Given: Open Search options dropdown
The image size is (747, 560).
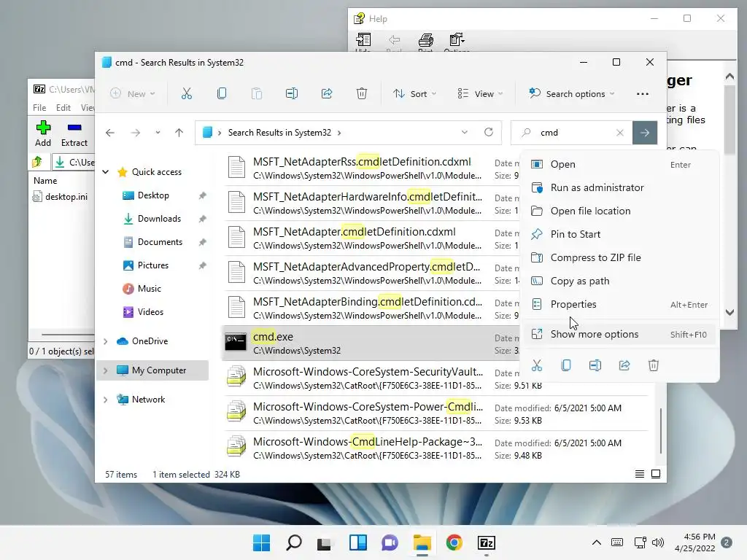Looking at the screenshot, I should click(572, 94).
